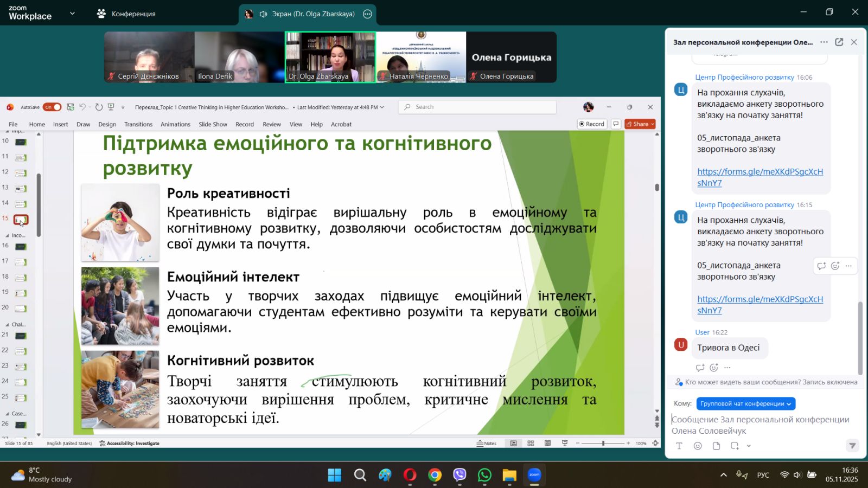Open the Animations ribbon tab
The width and height of the screenshot is (868, 488).
click(175, 124)
